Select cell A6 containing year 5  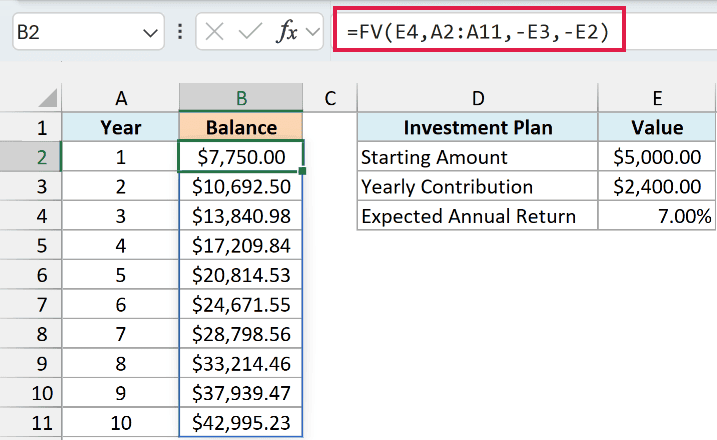coord(121,275)
